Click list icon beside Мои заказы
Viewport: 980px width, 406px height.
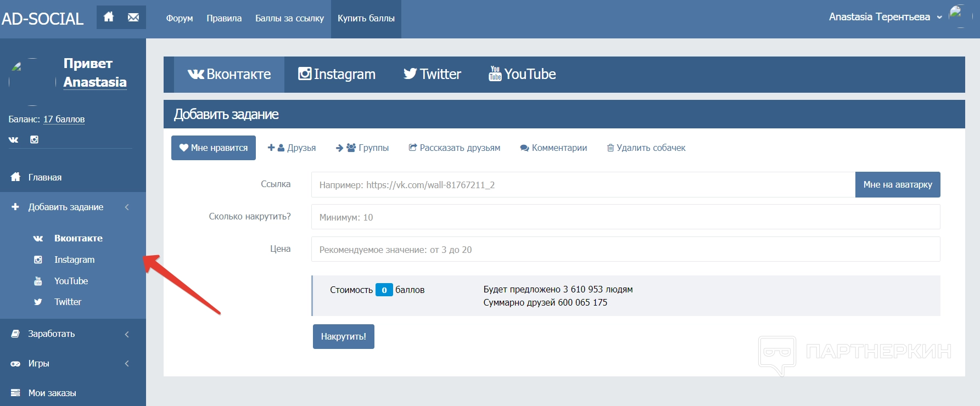[x=15, y=393]
